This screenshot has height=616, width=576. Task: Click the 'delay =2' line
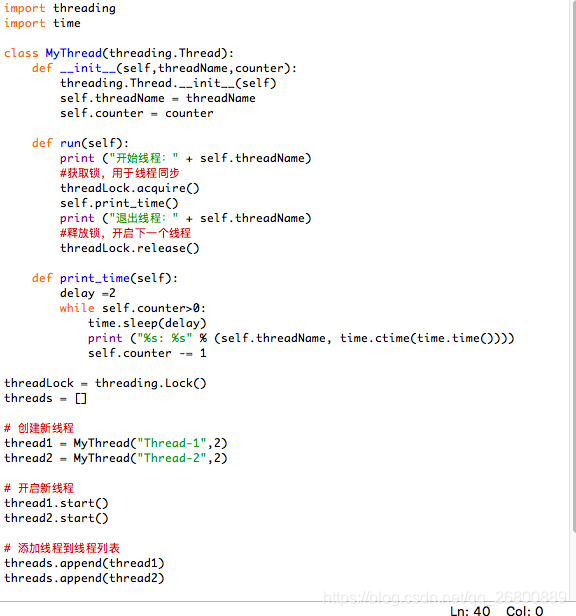coord(88,293)
